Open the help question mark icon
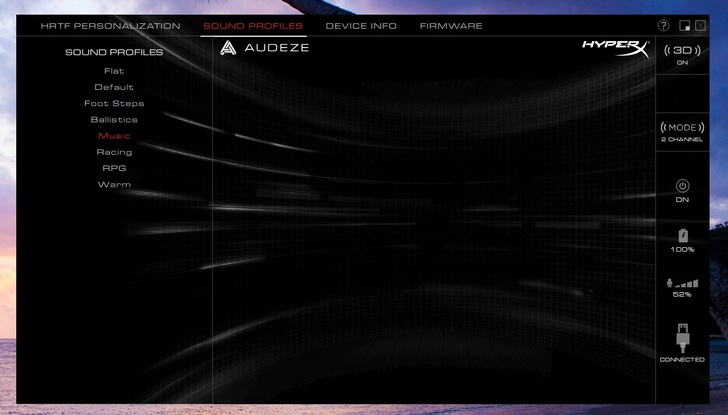This screenshot has width=728, height=415. pos(664,26)
